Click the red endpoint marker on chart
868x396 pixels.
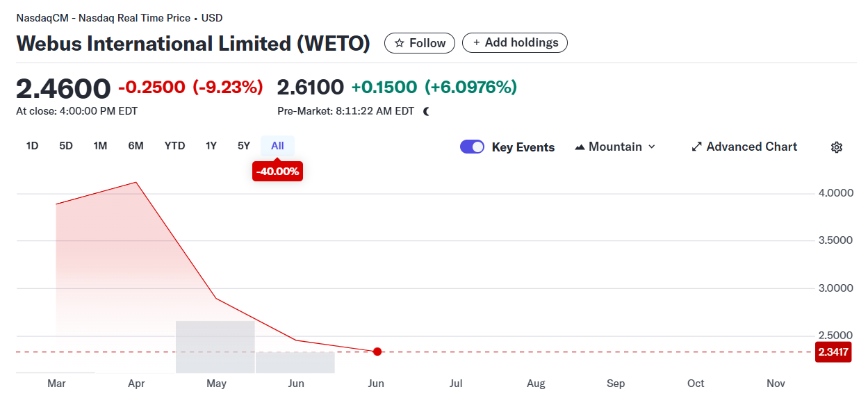point(377,352)
